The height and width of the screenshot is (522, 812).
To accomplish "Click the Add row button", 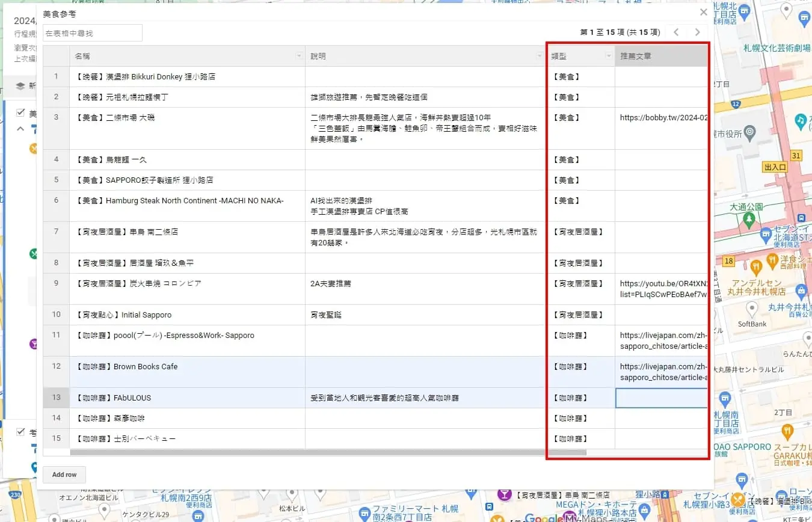I will (64, 474).
